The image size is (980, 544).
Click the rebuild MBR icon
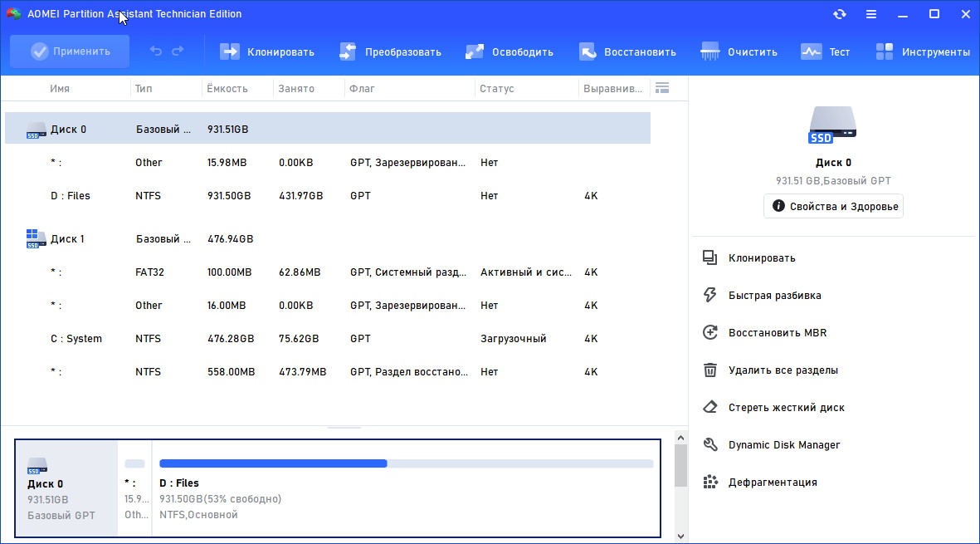coord(710,333)
